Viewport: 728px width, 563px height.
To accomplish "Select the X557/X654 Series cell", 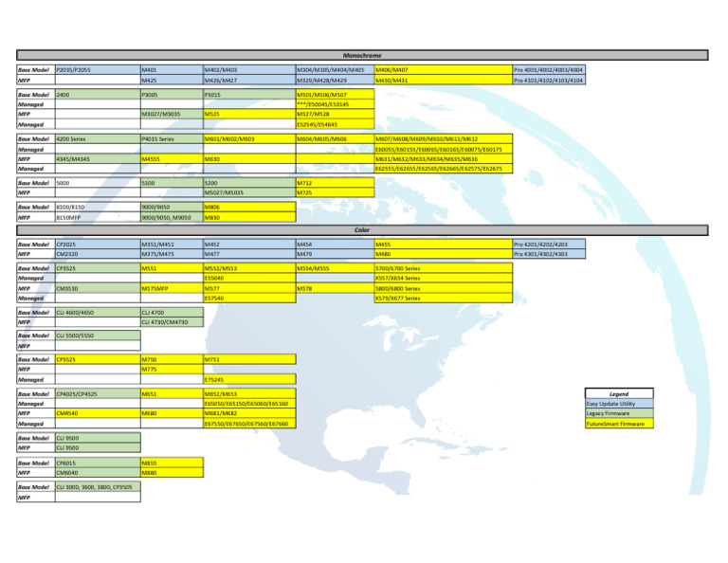I will tap(444, 279).
